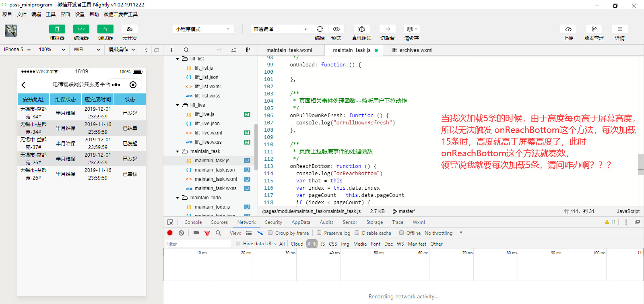Click the master git branch indicator

pyautogui.click(x=404, y=211)
